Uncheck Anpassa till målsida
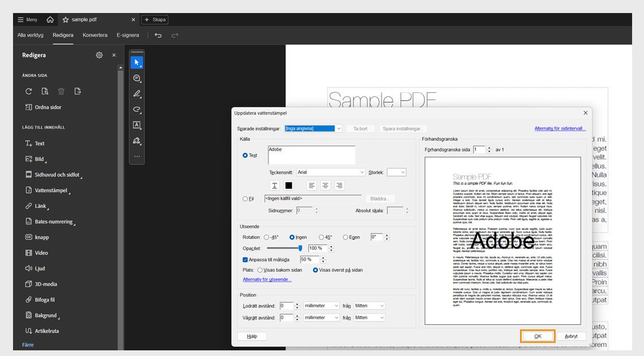 click(x=245, y=259)
